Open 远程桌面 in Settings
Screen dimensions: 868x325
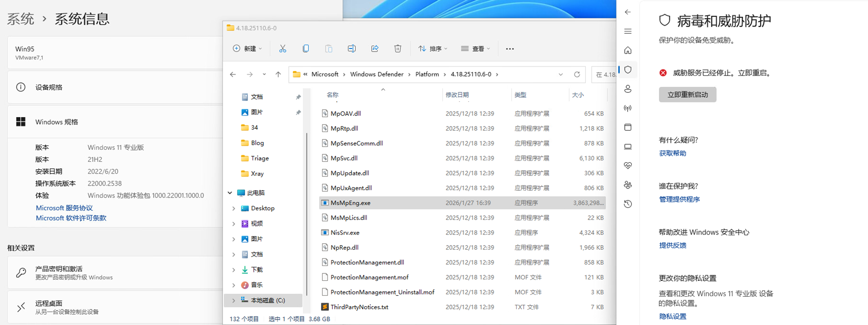pyautogui.click(x=115, y=307)
